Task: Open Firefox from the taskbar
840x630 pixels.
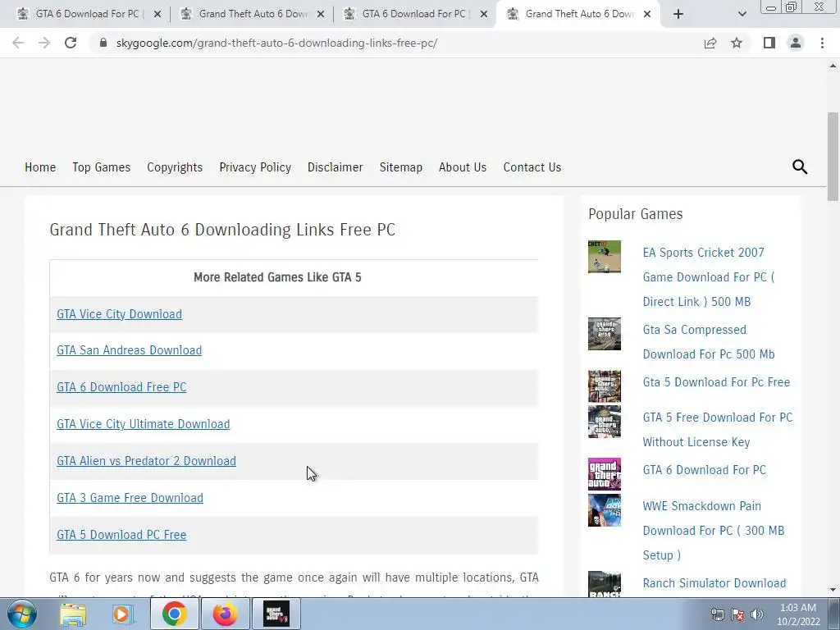Action: click(225, 614)
